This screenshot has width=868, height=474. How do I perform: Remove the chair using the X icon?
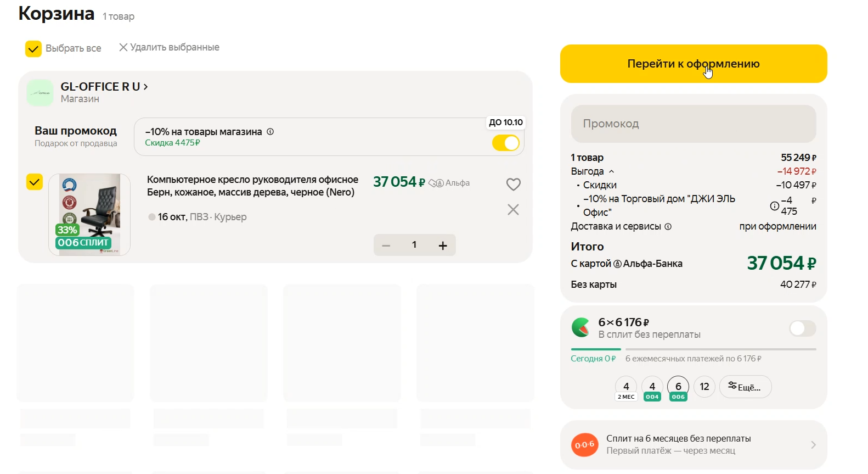[513, 210]
